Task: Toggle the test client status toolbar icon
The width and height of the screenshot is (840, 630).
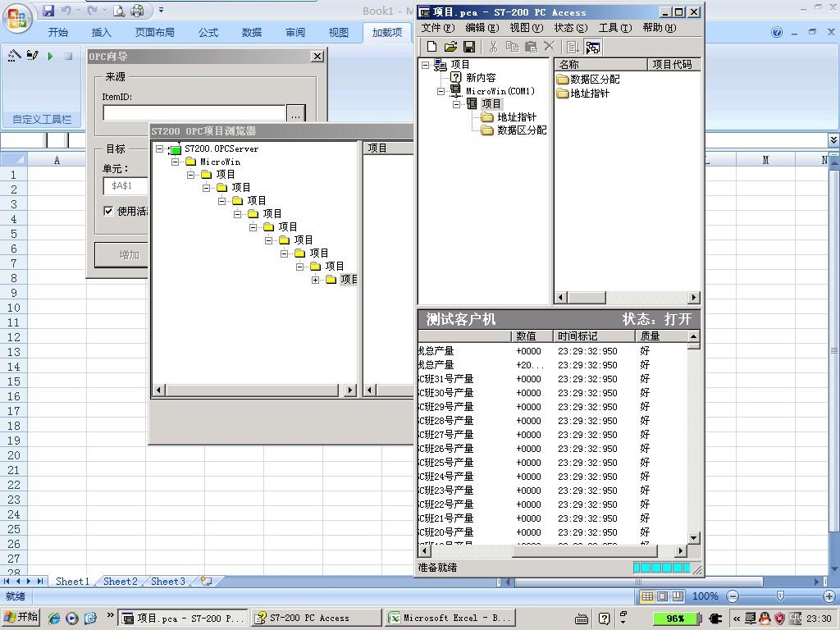Action: coord(592,48)
